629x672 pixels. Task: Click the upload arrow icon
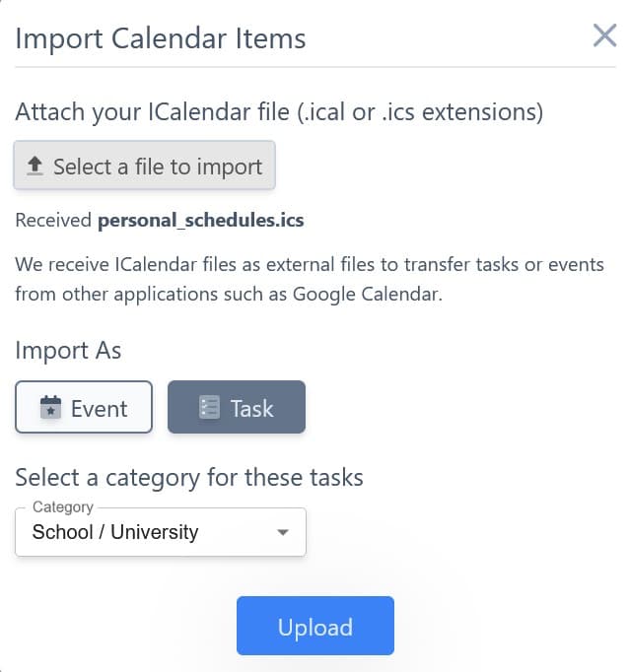click(x=35, y=166)
